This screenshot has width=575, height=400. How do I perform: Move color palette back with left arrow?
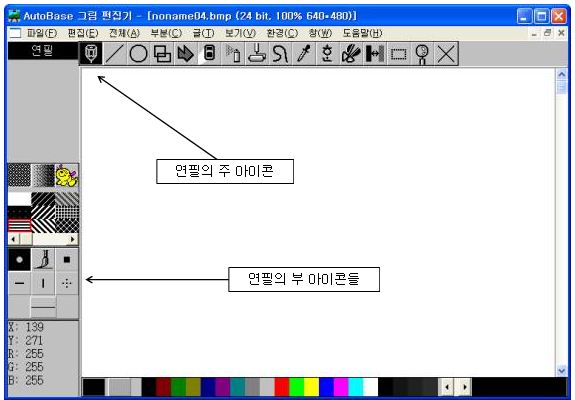coord(447,387)
